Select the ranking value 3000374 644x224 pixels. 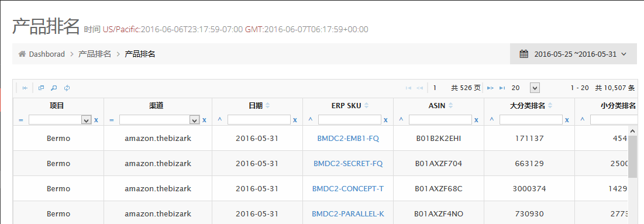point(529,189)
